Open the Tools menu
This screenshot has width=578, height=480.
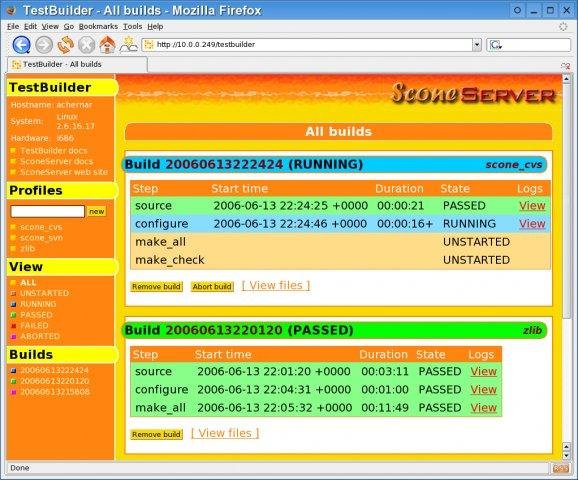[x=132, y=27]
